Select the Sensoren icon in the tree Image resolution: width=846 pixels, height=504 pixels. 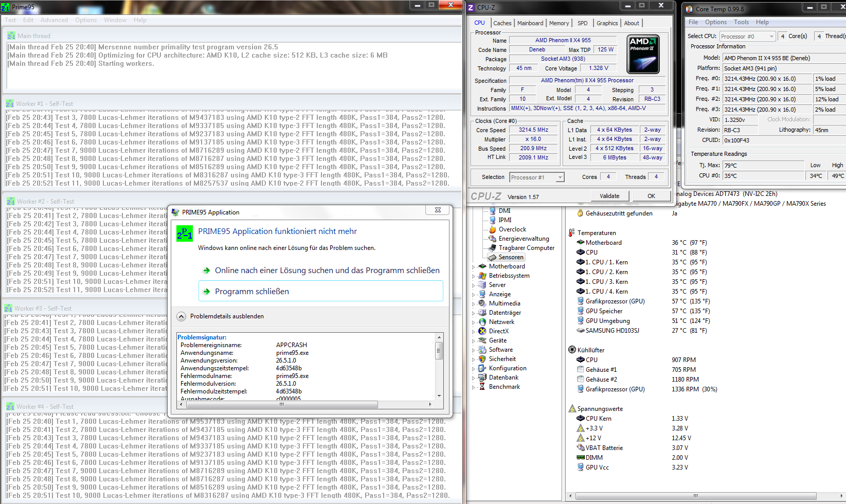click(492, 257)
